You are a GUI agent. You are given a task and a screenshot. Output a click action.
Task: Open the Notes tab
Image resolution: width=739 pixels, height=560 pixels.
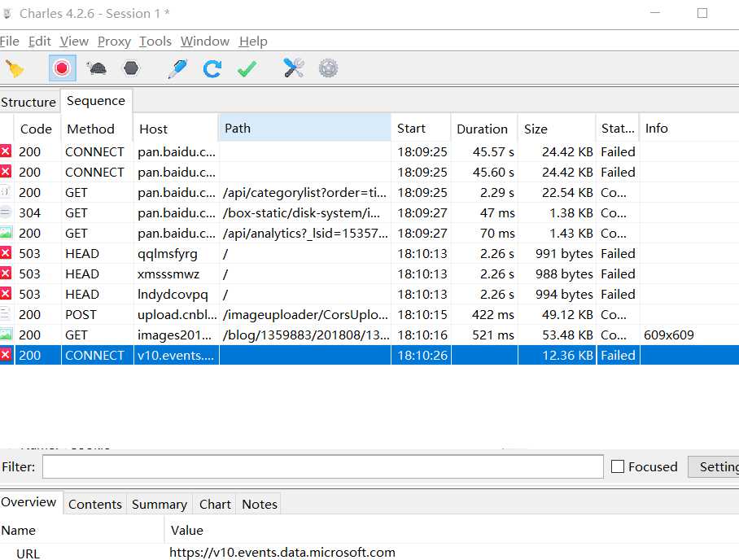[259, 505]
